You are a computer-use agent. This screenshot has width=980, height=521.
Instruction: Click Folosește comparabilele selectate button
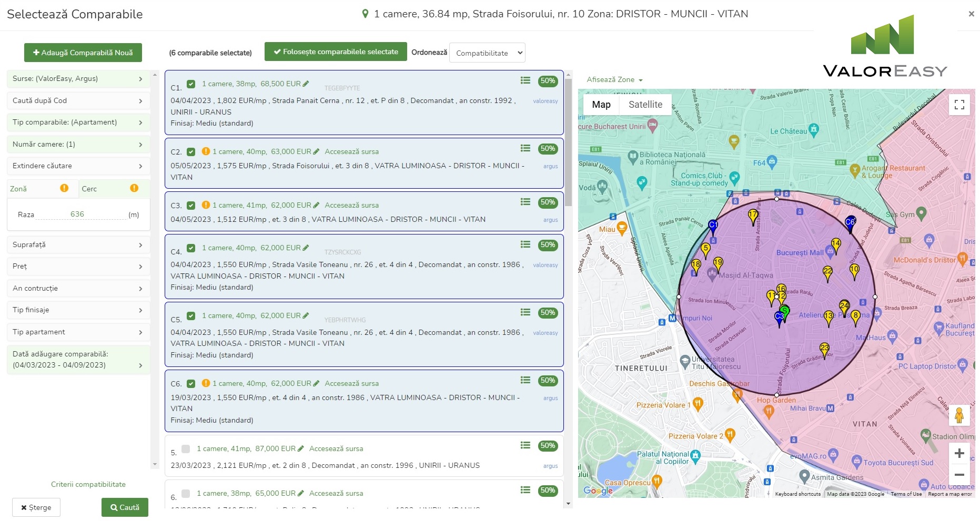(x=336, y=52)
